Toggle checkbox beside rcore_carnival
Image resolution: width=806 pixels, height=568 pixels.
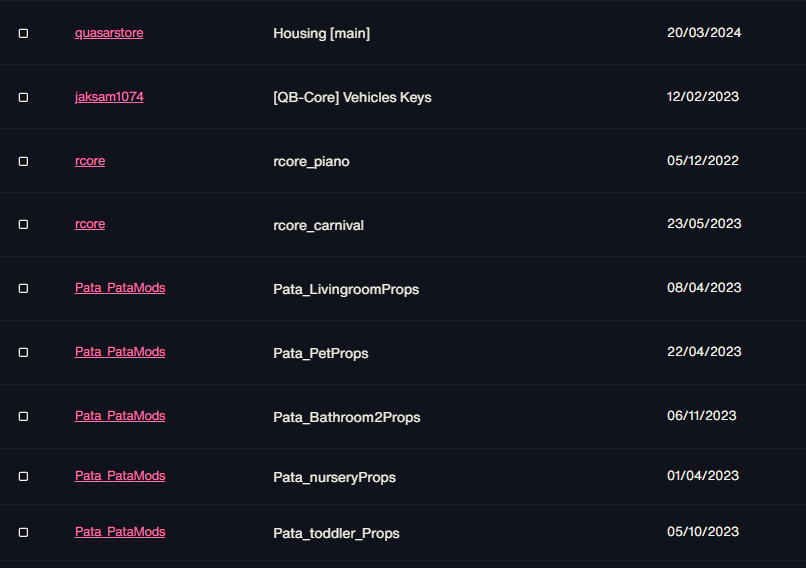click(x=23, y=225)
